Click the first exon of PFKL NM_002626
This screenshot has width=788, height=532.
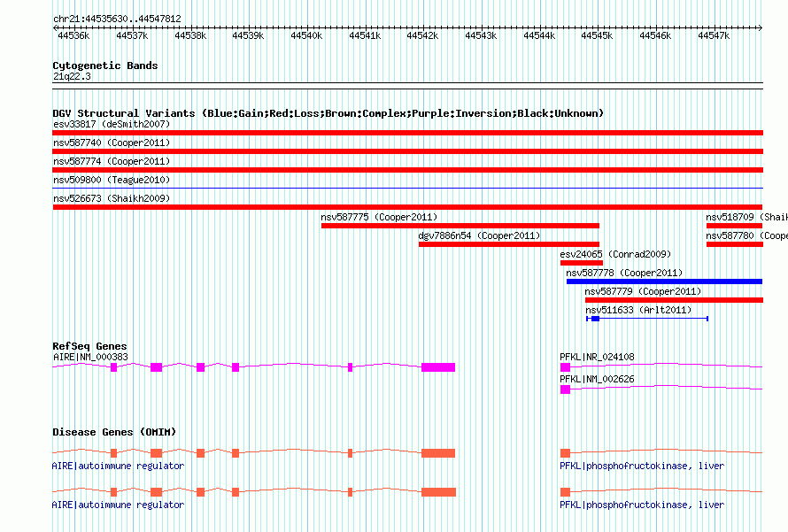[566, 389]
